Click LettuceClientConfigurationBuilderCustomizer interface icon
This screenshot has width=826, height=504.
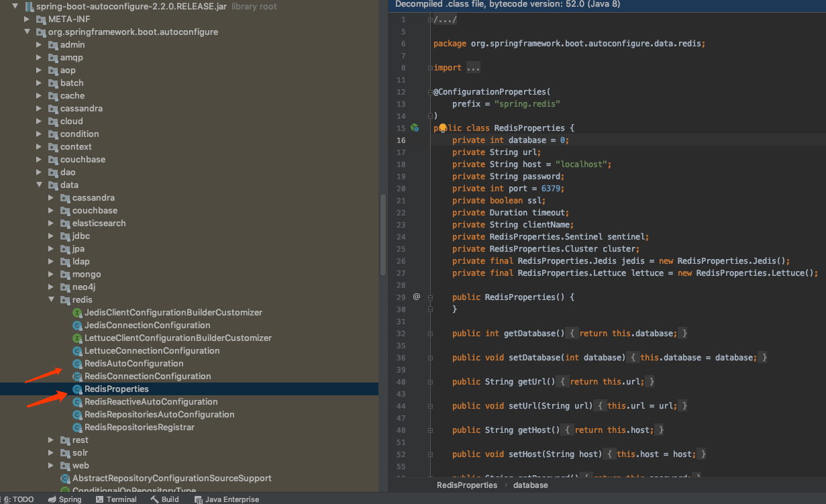(77, 338)
